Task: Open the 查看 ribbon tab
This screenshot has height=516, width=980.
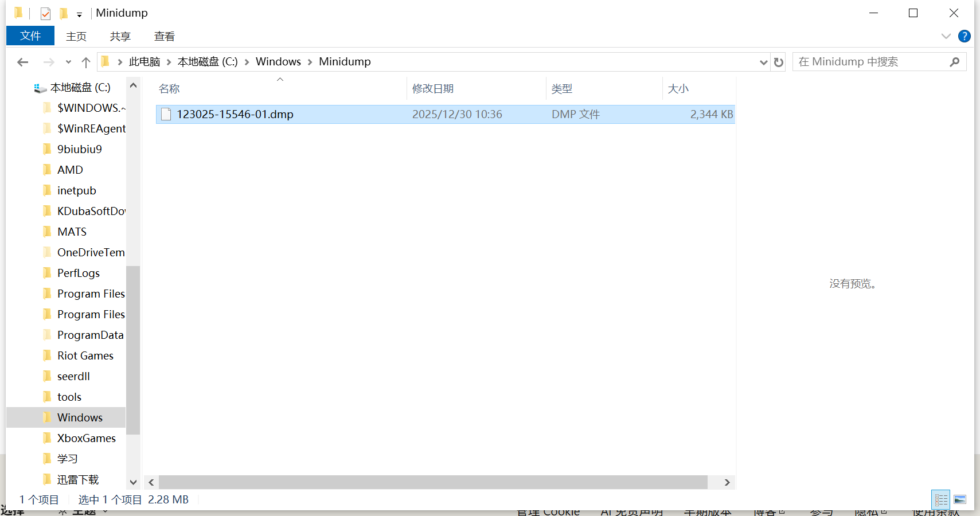Action: point(165,36)
